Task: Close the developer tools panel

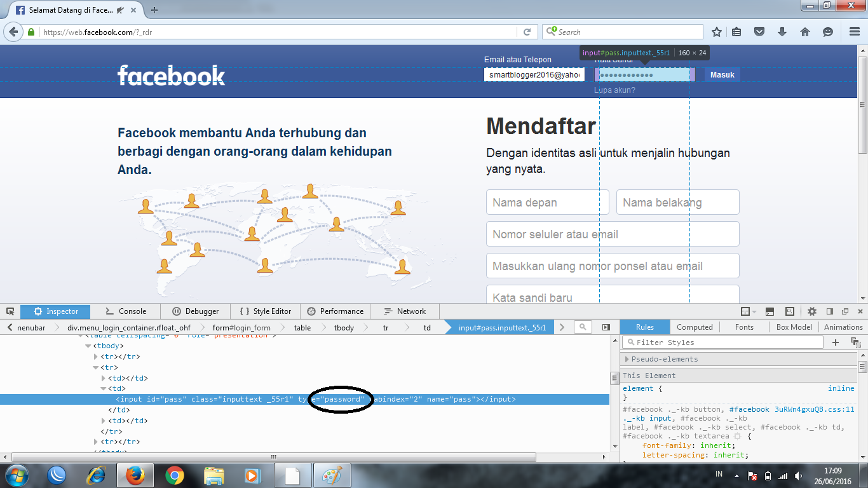Action: [860, 311]
